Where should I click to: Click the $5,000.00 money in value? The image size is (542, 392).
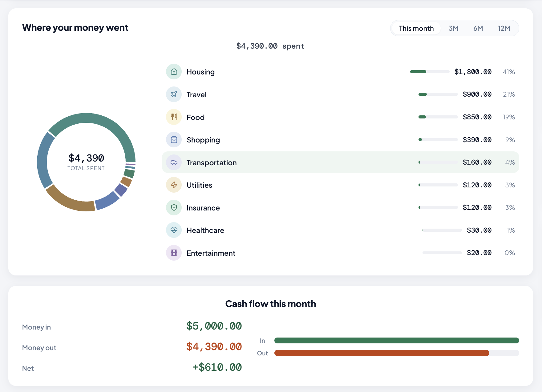pyautogui.click(x=214, y=326)
